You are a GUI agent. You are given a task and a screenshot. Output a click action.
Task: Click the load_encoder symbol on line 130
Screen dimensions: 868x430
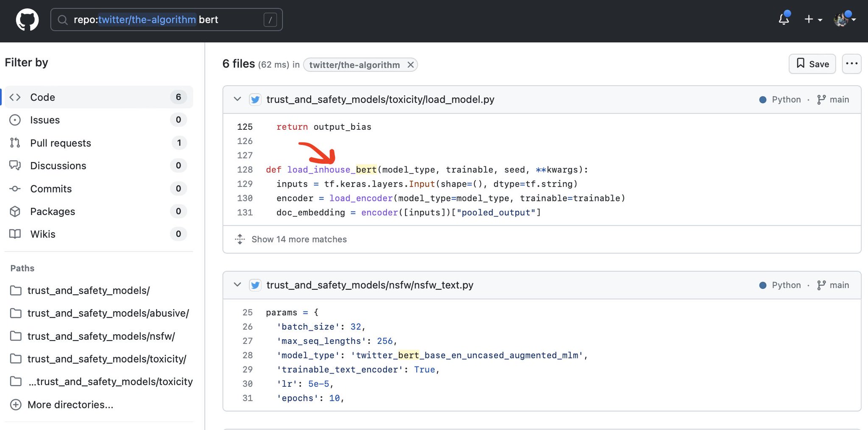click(x=361, y=198)
